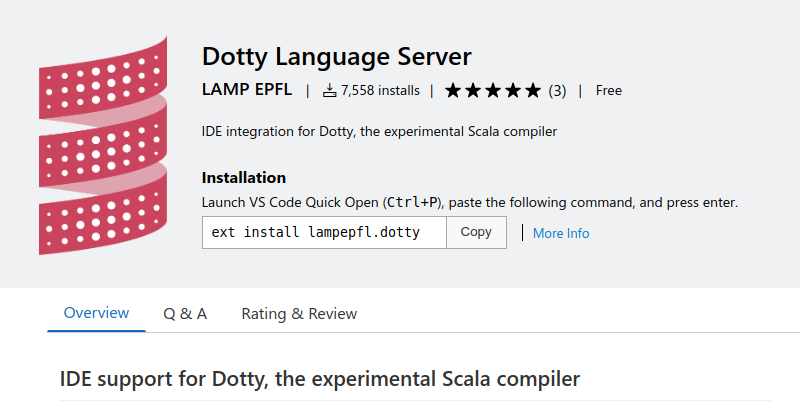Screen dimensions: 800x417
Task: Copy the install command
Action: pos(476,233)
